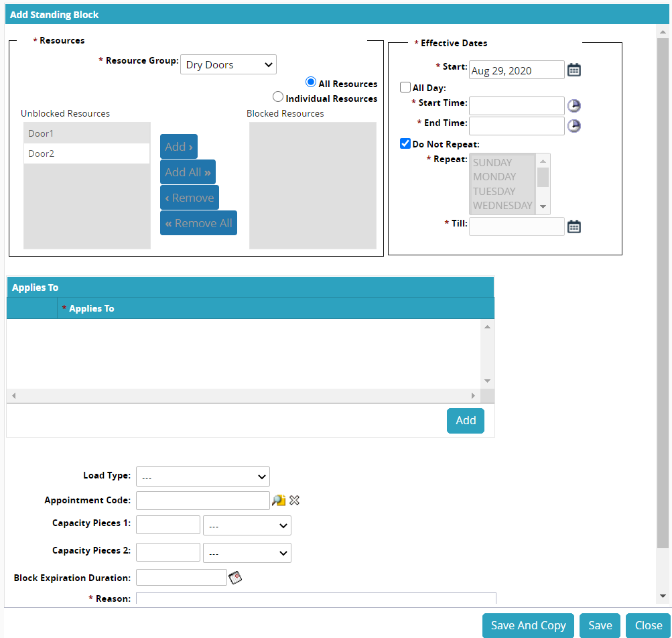Open the Till date calendar picker

(x=574, y=227)
